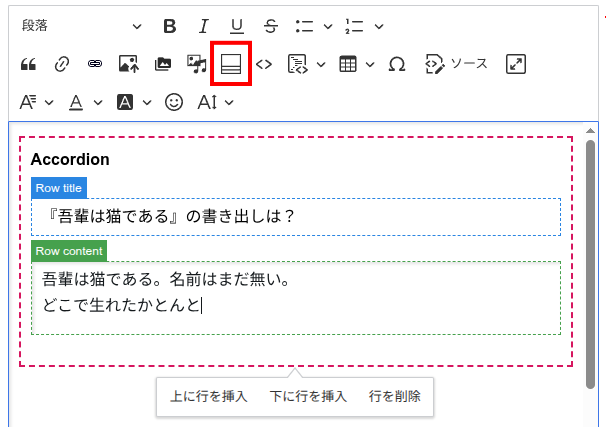Toggle underline formatting
This screenshot has height=427, width=606.
click(237, 26)
